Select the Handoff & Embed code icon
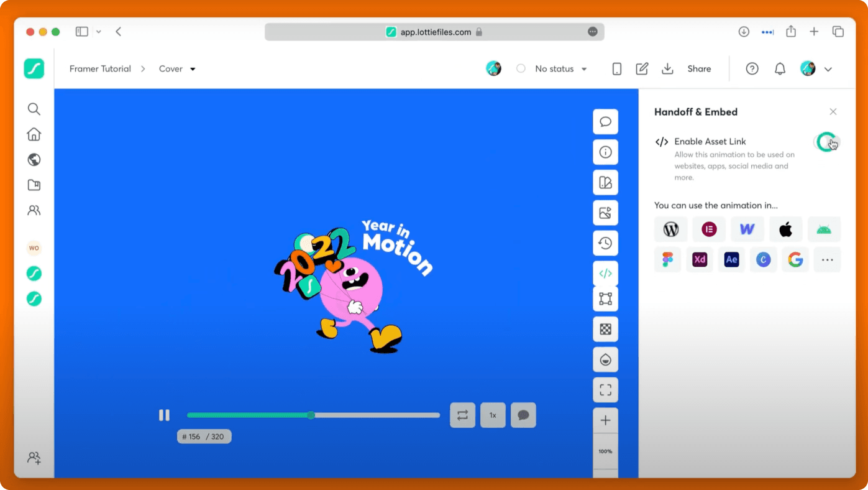 click(605, 274)
